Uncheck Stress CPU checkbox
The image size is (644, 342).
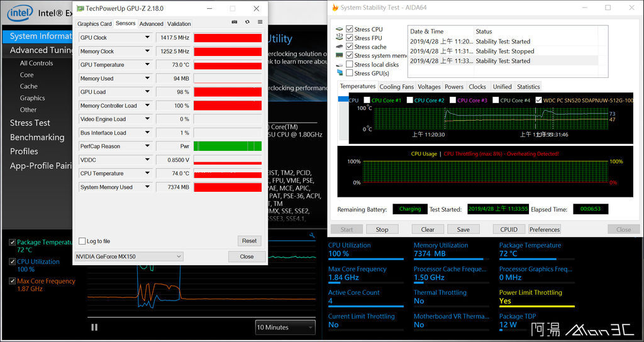pos(350,29)
